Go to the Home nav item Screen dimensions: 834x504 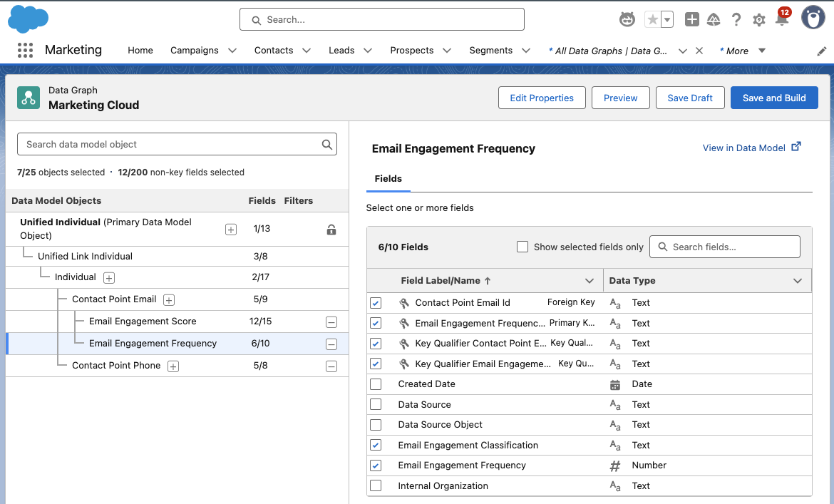(140, 50)
